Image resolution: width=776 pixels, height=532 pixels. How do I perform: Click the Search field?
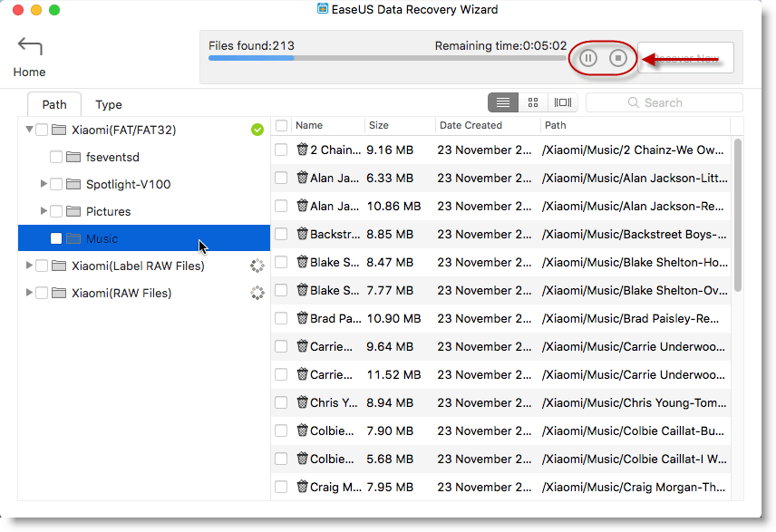(664, 102)
